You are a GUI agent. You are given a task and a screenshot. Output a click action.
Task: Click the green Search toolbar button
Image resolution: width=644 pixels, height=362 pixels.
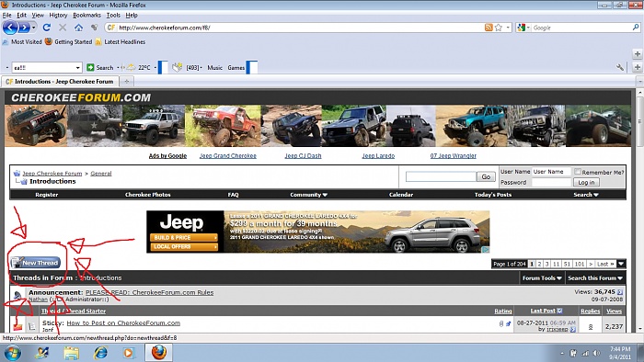[100, 68]
